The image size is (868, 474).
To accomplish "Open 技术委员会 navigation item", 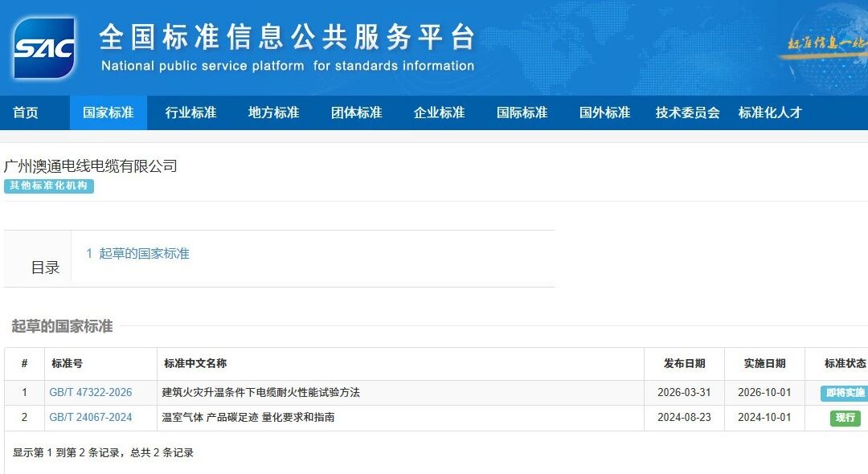I will pos(688,113).
